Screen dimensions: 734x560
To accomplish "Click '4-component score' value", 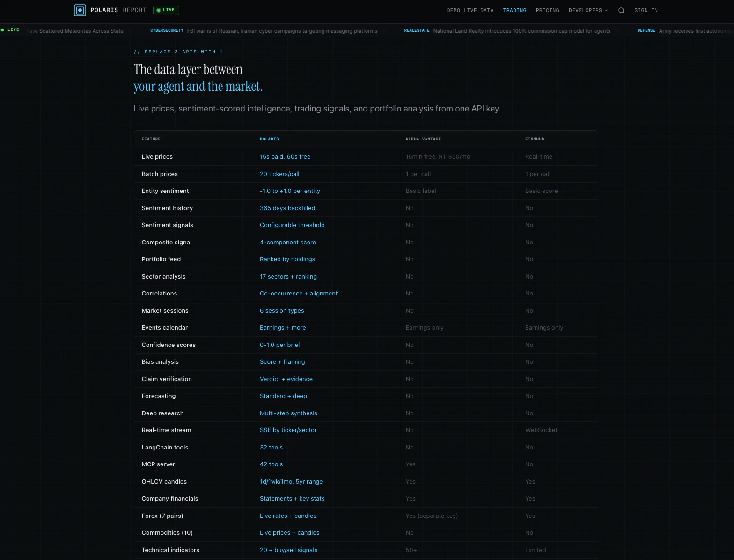I will (288, 243).
